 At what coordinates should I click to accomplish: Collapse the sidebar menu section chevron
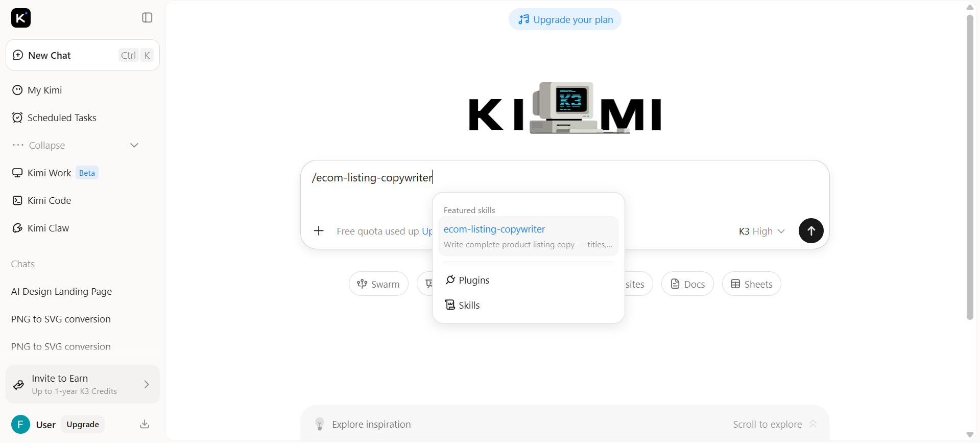(x=134, y=145)
